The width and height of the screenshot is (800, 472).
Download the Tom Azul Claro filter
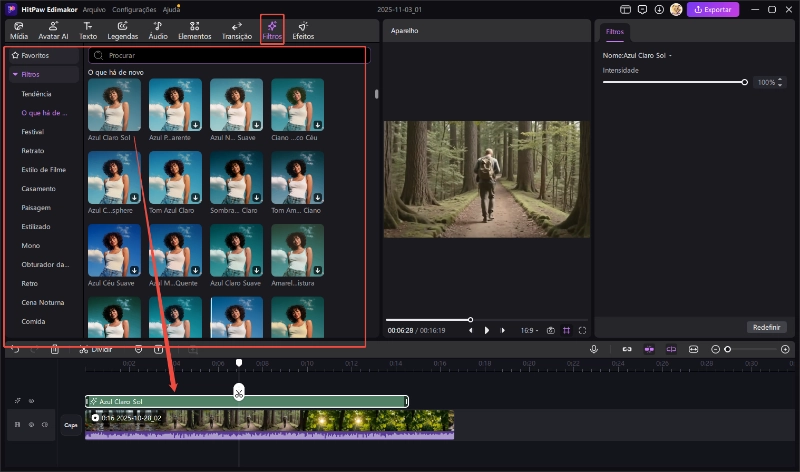(x=195, y=197)
